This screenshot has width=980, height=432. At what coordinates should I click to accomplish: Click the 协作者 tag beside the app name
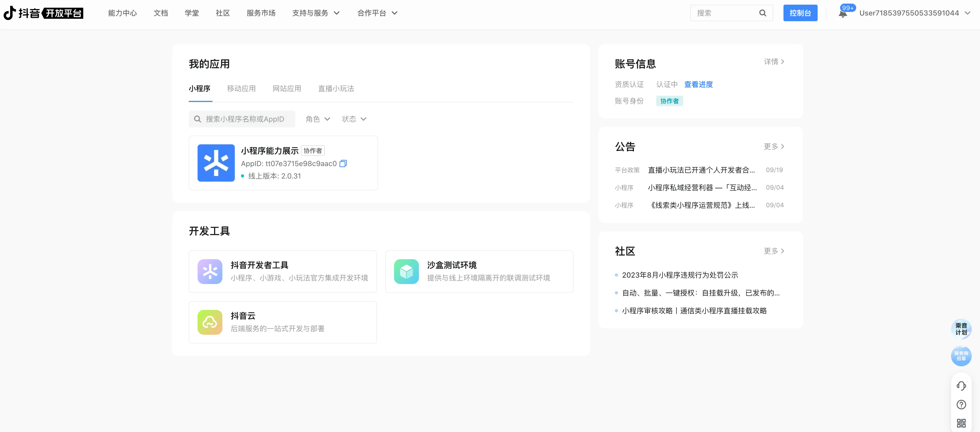[x=313, y=151]
